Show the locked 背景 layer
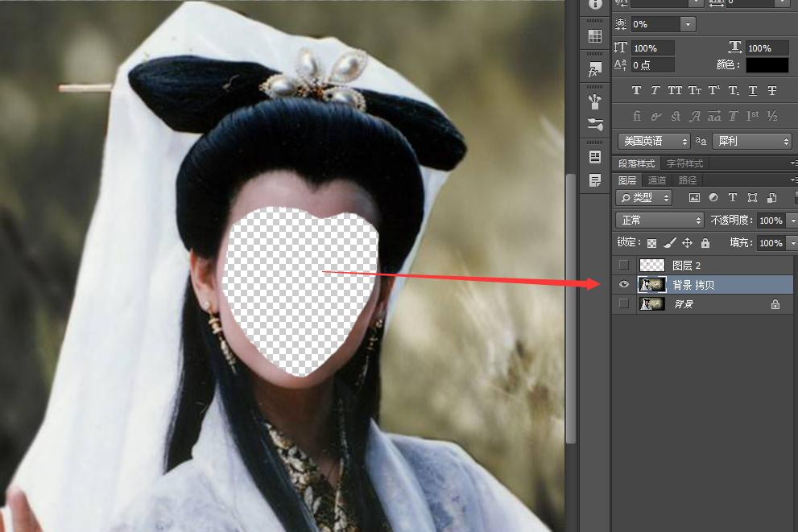798x532 pixels. pyautogui.click(x=623, y=303)
